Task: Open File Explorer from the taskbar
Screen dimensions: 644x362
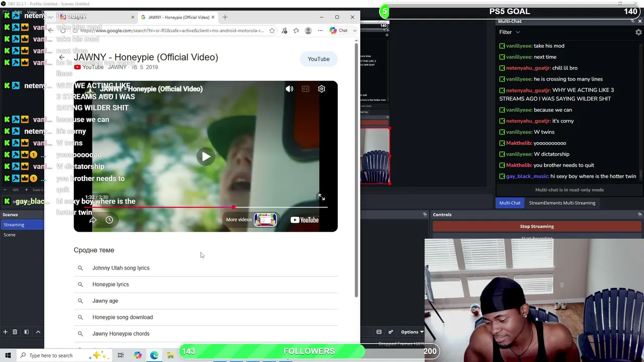Action: point(171,355)
